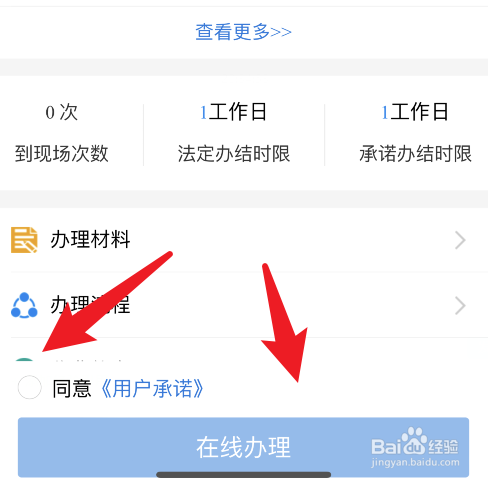Click the partially hidden green row icon
Image resolution: width=488 pixels, height=480 pixels.
(x=24, y=359)
